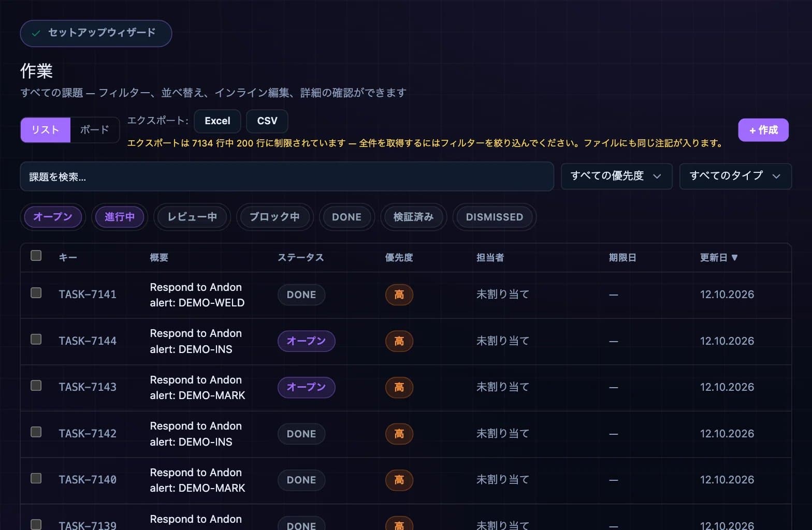The width and height of the screenshot is (812, 530).
Task: Click the 高 priority badge of TASK-7141
Action: [399, 295]
